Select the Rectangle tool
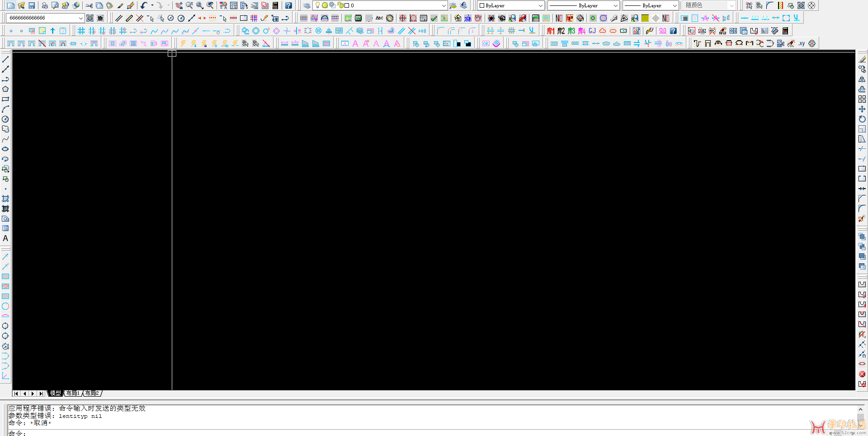 tap(5, 99)
